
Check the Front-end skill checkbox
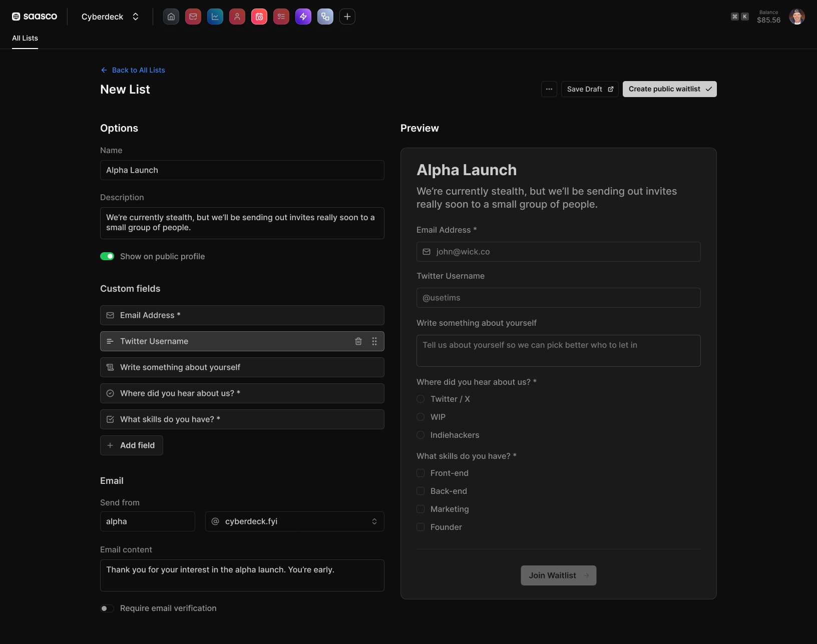[421, 473]
